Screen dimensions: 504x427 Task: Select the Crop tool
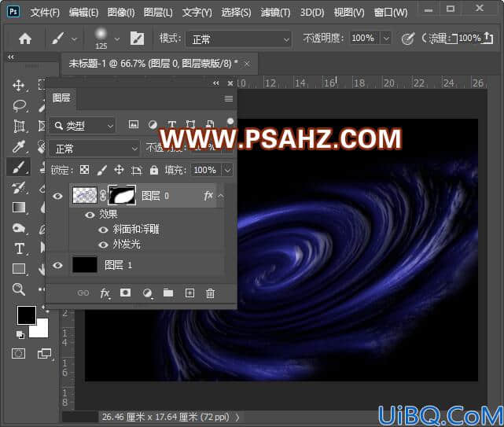coord(19,126)
